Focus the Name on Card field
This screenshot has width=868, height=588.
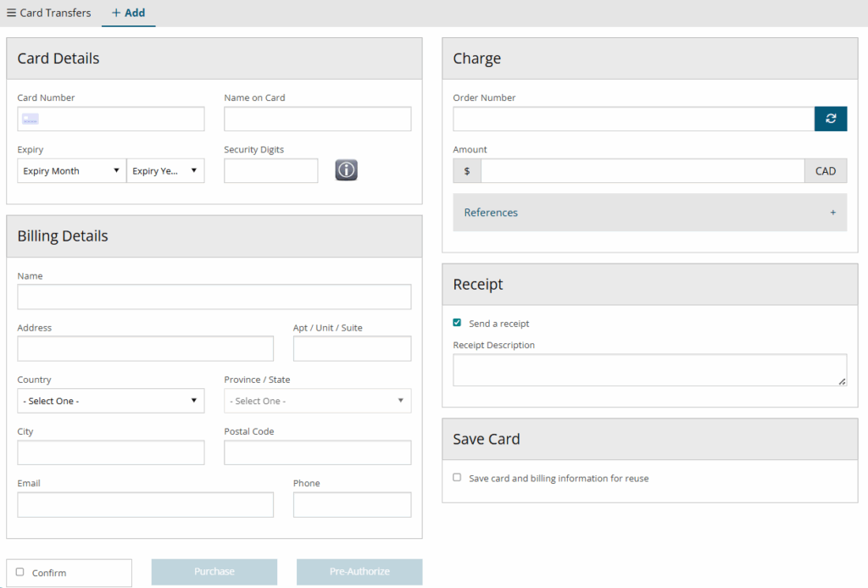[x=317, y=119]
